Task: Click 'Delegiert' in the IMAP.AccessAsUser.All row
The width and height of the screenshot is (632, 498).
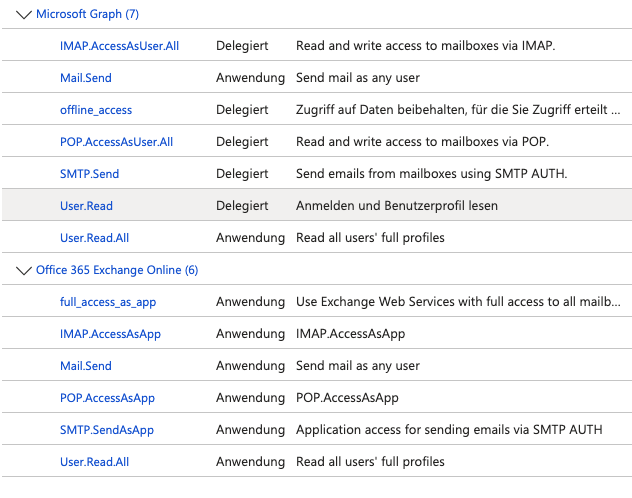Action: (242, 46)
